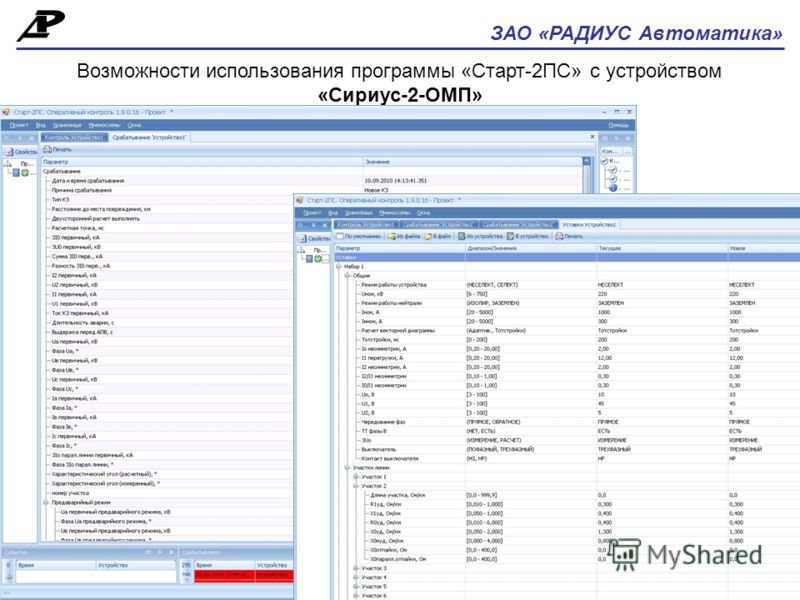Switch to Срабатывание 'Устройство1' tab in back window
The width and height of the screenshot is (800, 600).
pos(149,137)
